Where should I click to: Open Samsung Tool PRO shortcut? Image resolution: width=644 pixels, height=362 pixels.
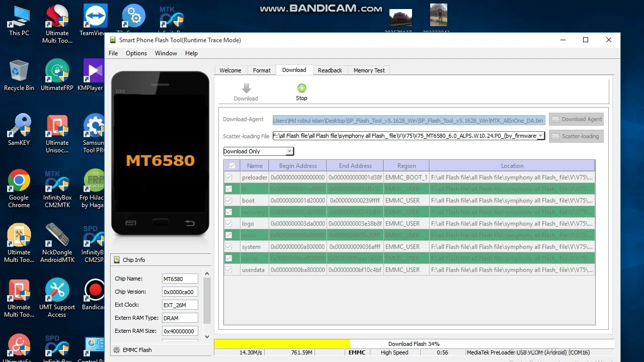(94, 134)
